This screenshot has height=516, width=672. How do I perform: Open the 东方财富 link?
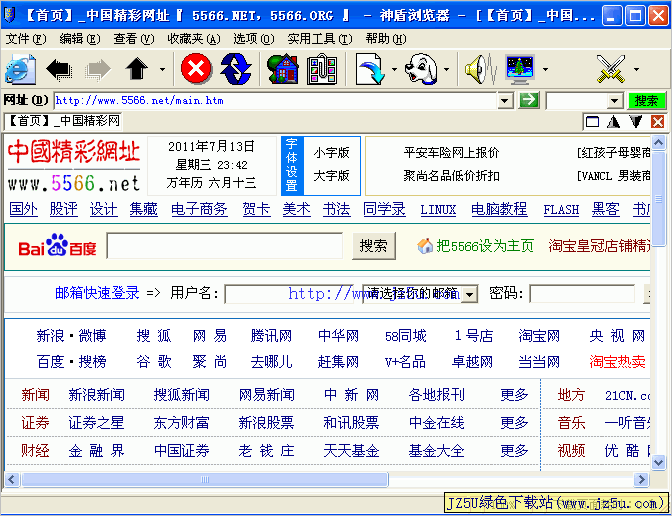pyautogui.click(x=181, y=423)
